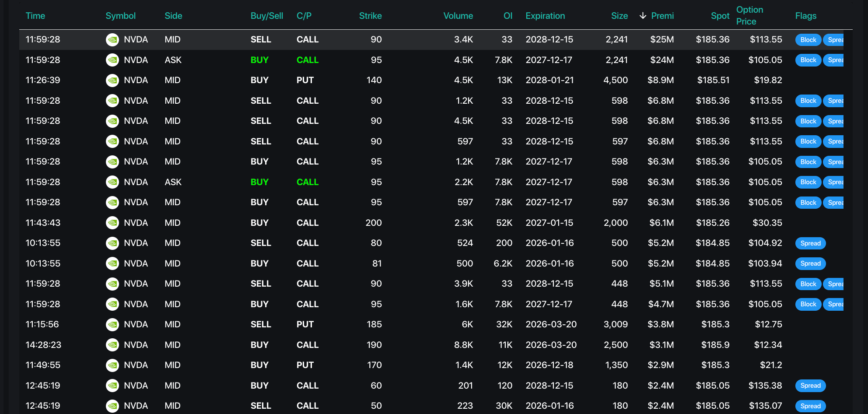Sort the table by the Time column
Screen dimensions: 868x414
(35, 16)
